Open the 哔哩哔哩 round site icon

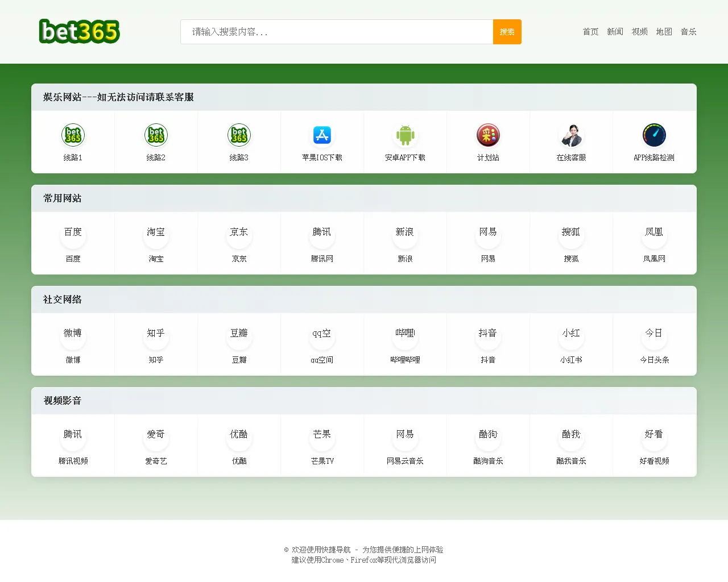point(405,336)
